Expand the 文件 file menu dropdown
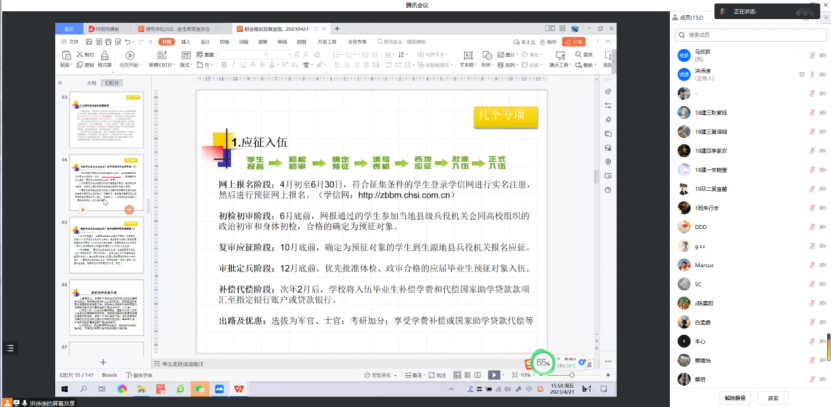The image size is (831, 407). (x=72, y=42)
